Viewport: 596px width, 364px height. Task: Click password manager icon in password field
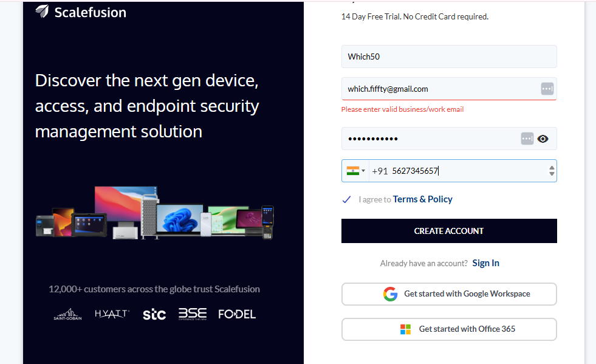click(x=527, y=139)
